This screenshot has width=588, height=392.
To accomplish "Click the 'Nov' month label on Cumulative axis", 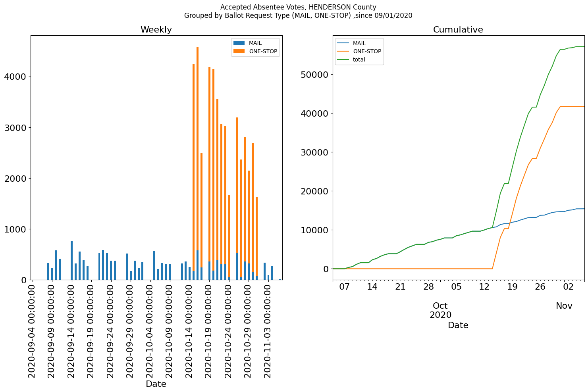I will coord(564,306).
